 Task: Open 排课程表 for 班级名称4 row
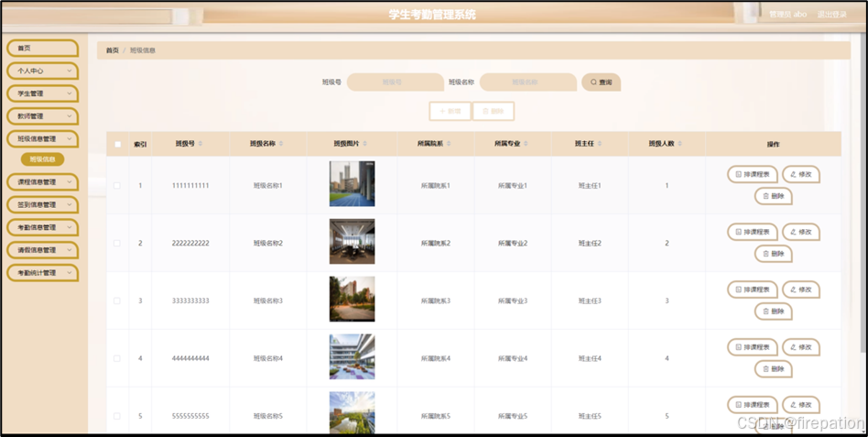753,347
